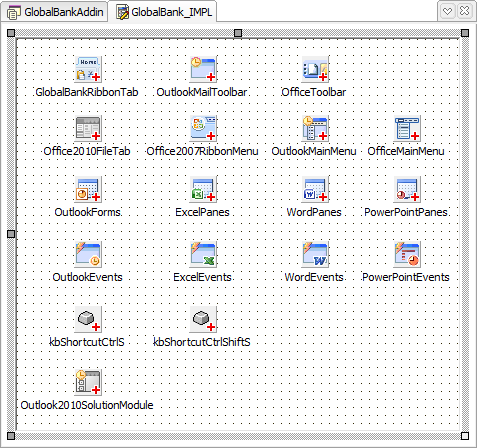Image resolution: width=477 pixels, height=448 pixels.
Task: Pick the Office2007RibbonMenu component icon
Action: pos(203,128)
